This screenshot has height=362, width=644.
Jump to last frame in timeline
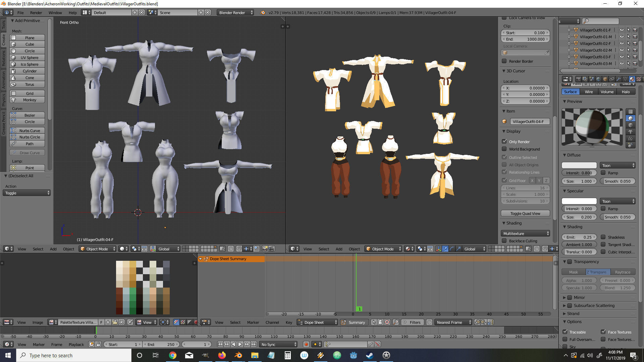pyautogui.click(x=254, y=344)
